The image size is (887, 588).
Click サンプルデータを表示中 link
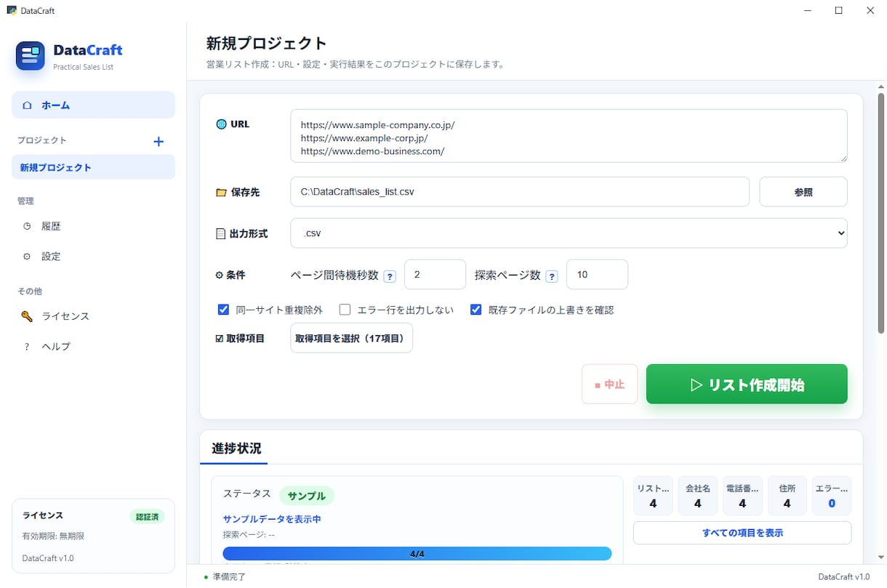pyautogui.click(x=272, y=519)
